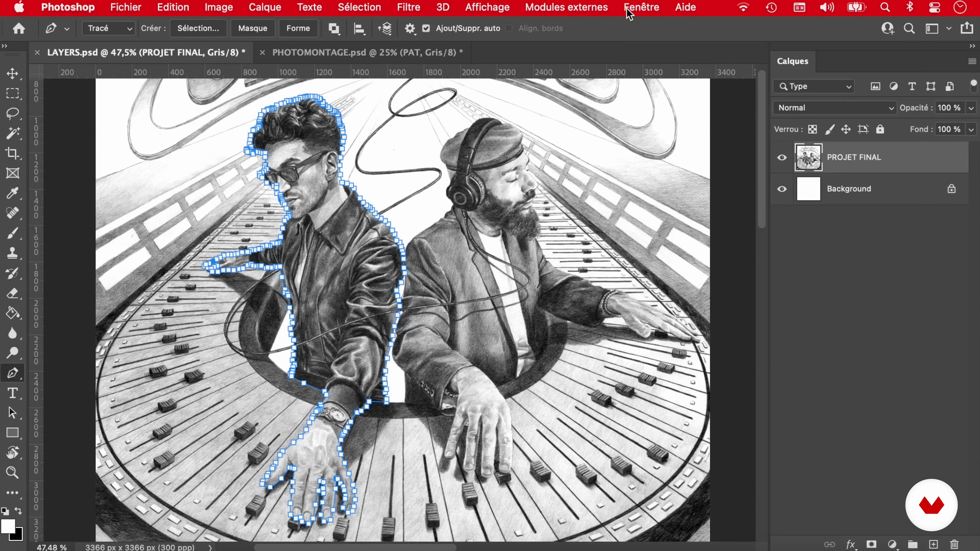Image resolution: width=980 pixels, height=551 pixels.
Task: Open path arrangement options
Action: [x=385, y=29]
